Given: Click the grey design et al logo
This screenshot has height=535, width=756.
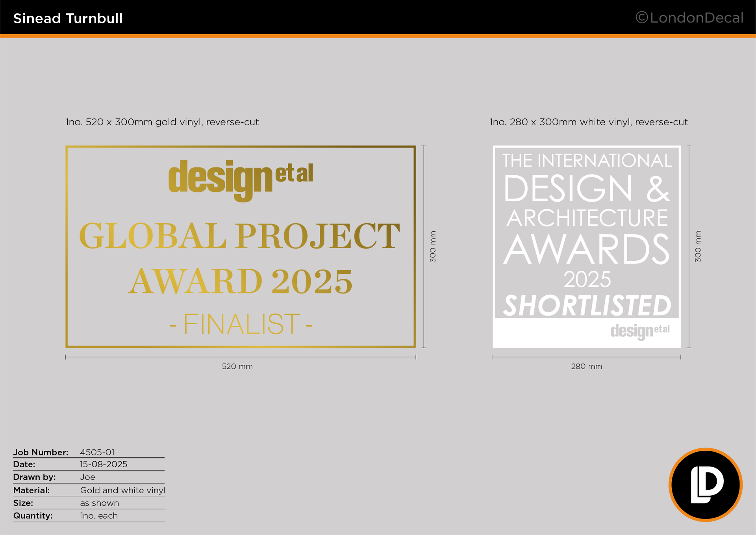Looking at the screenshot, I should click(639, 331).
